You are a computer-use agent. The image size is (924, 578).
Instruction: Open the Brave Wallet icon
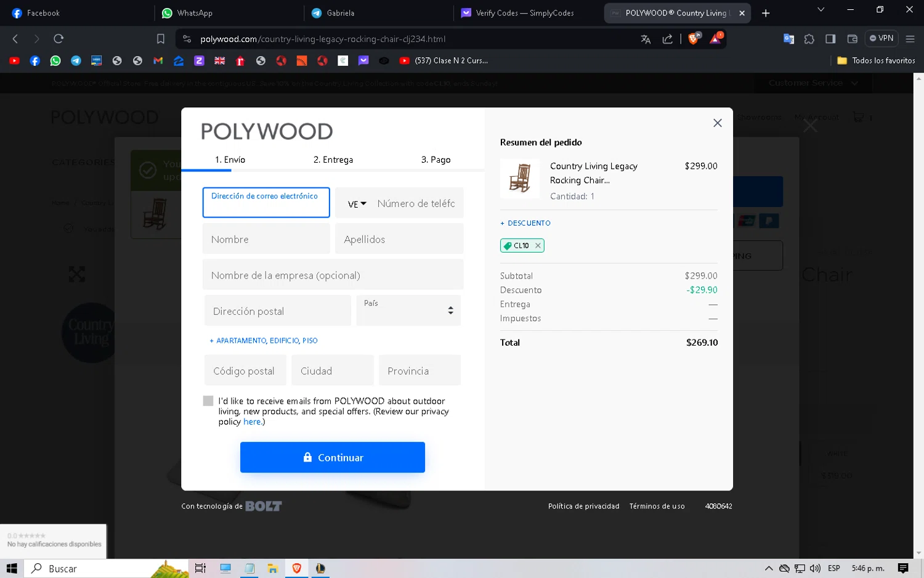(x=853, y=39)
